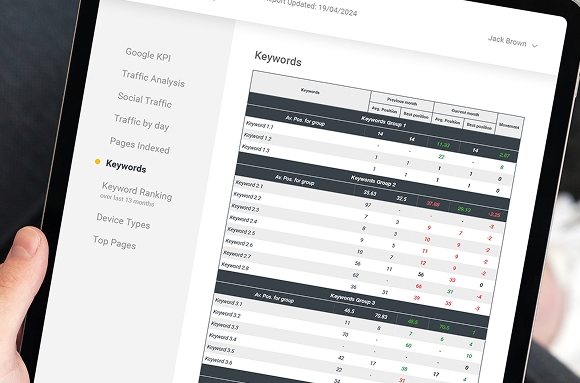Click the yellow dot beside Keywords
The height and width of the screenshot is (383, 580).
98,161
